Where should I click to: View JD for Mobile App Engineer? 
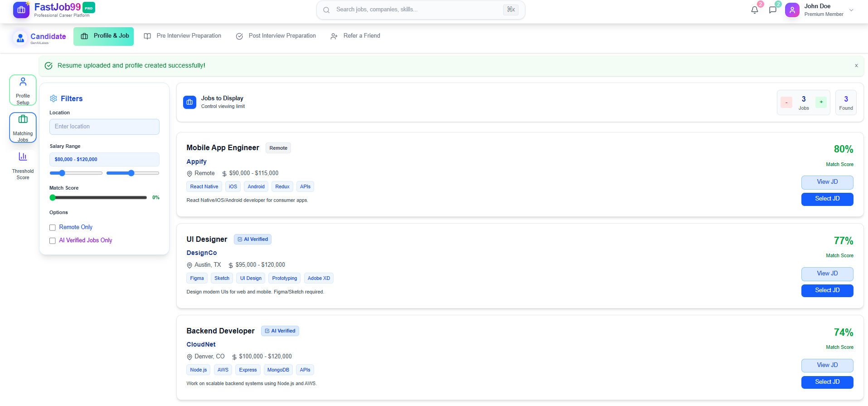coord(827,182)
